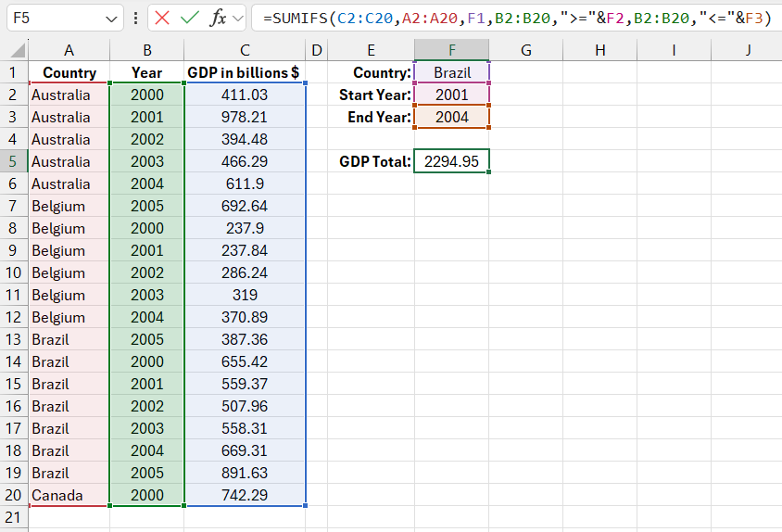Select all cells with corner triangle
782x532 pixels.
[18, 50]
